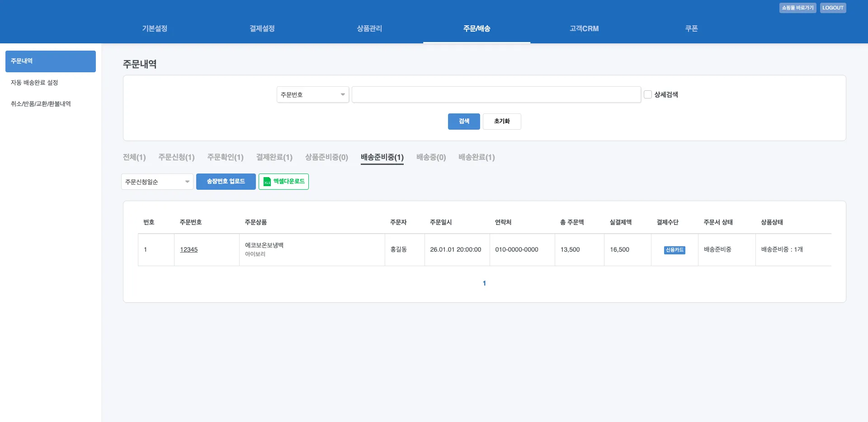Click the 에코보온보냉백 product name
This screenshot has height=422, width=868.
coord(264,245)
